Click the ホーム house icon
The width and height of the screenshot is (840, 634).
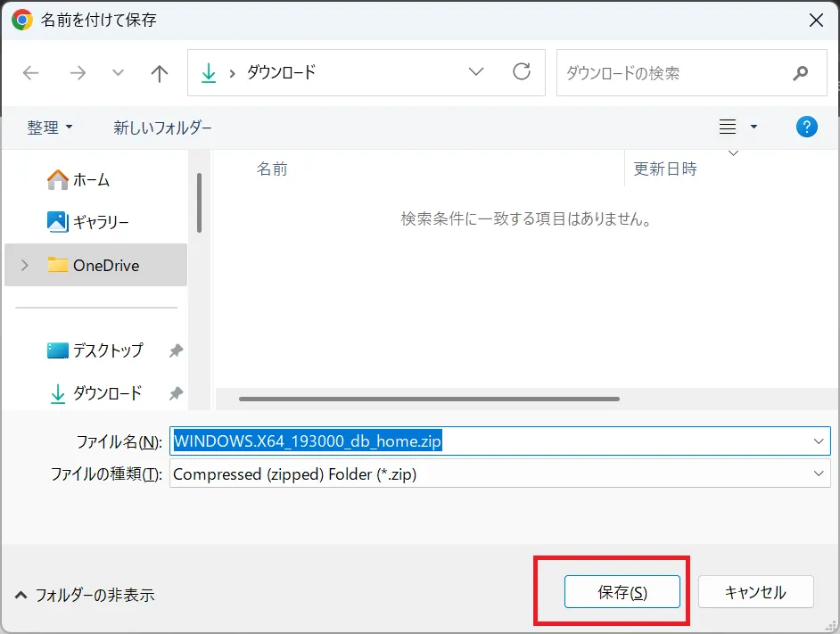coord(57,179)
